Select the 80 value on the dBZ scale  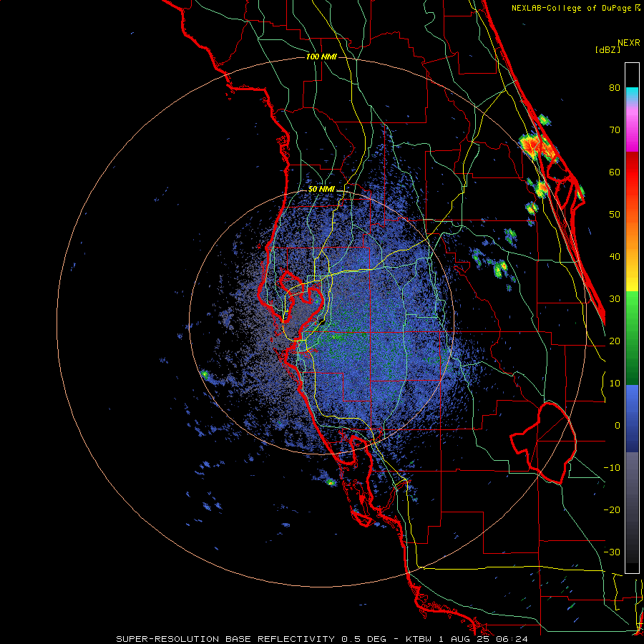coord(615,88)
